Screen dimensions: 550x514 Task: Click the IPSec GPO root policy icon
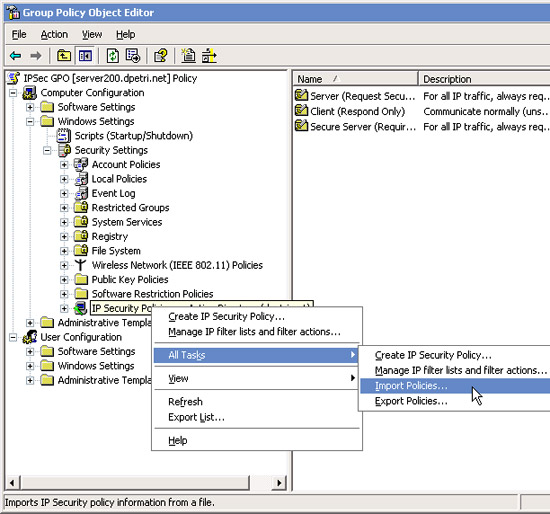click(x=14, y=78)
